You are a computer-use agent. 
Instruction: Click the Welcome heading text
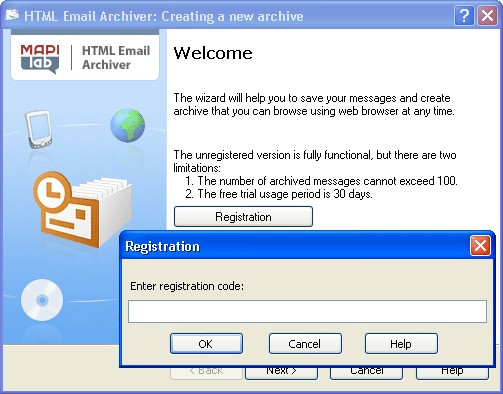pos(213,53)
